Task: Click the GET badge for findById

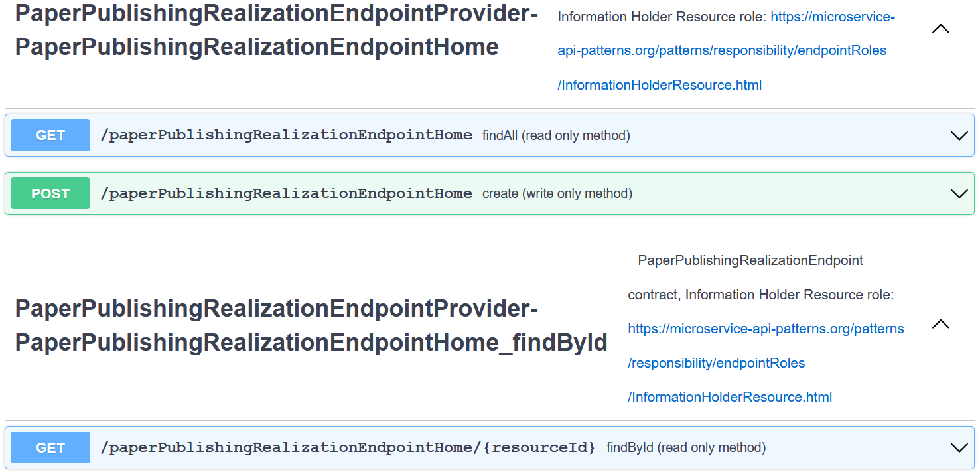Action: (50, 448)
